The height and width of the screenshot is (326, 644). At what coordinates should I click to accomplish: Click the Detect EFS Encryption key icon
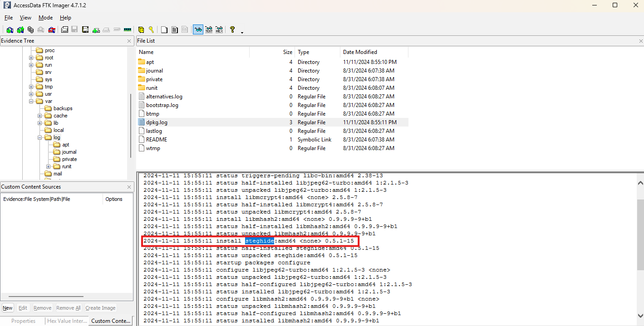click(x=151, y=30)
